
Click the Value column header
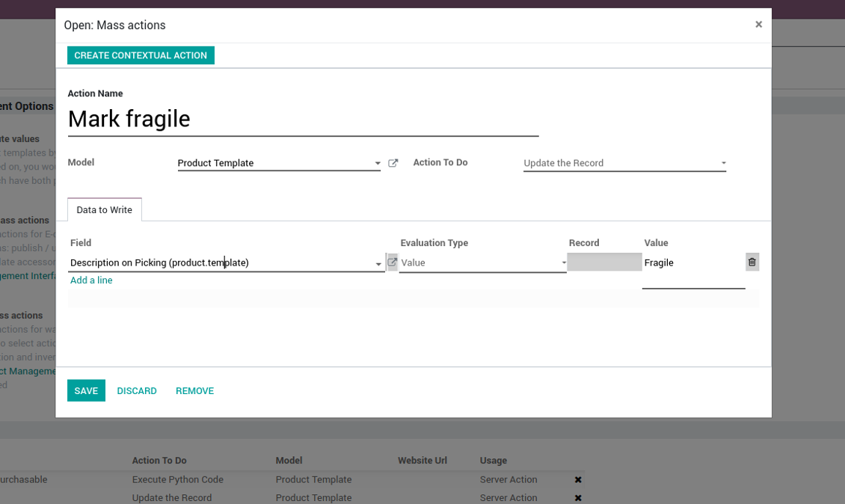[x=656, y=242]
